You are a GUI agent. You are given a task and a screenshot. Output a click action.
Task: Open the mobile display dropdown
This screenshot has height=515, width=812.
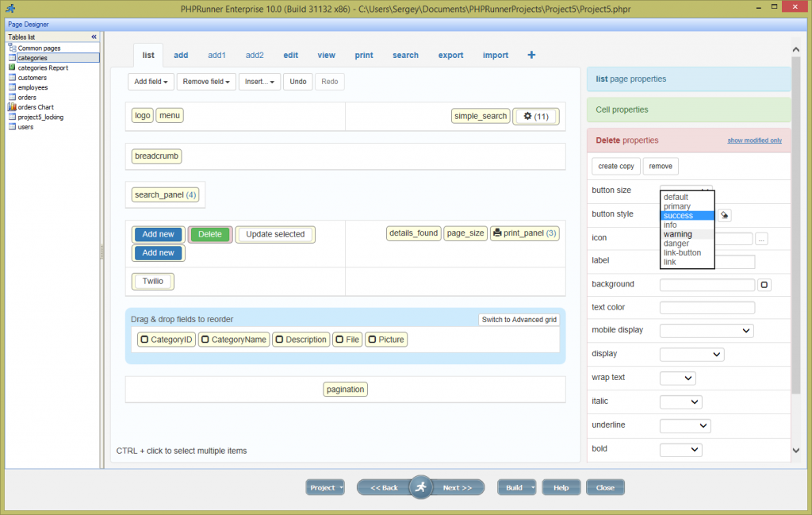coord(707,330)
